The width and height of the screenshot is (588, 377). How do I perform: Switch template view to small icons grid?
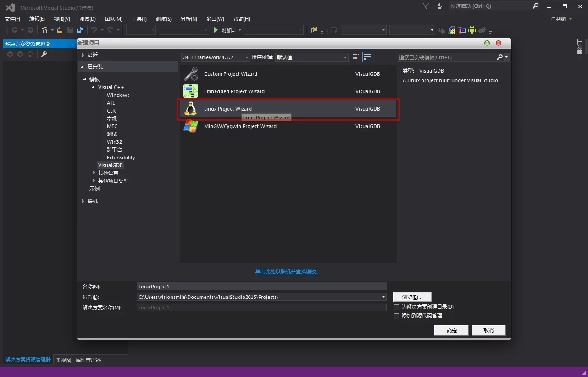tap(356, 57)
